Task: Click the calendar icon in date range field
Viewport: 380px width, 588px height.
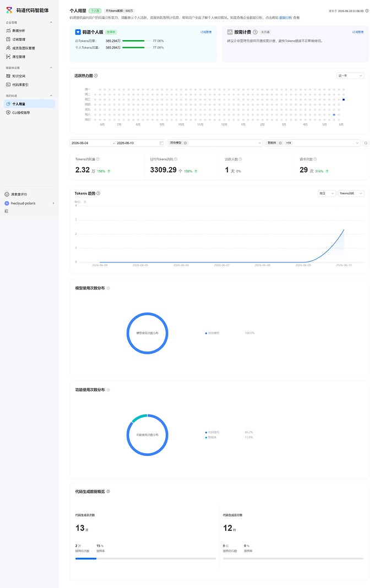Action: point(161,143)
